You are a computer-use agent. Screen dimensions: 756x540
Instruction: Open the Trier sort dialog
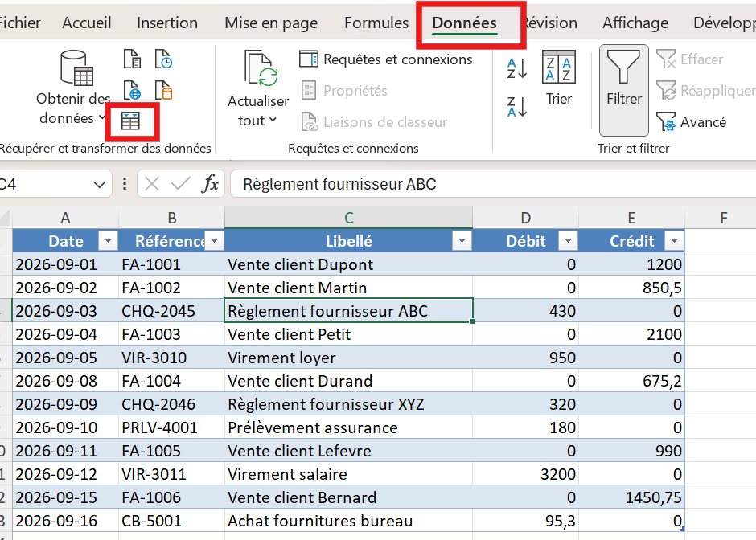559,78
